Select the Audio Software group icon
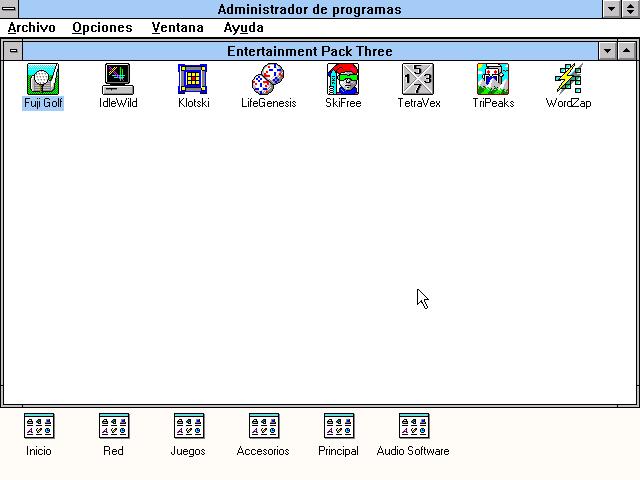 coord(414,426)
